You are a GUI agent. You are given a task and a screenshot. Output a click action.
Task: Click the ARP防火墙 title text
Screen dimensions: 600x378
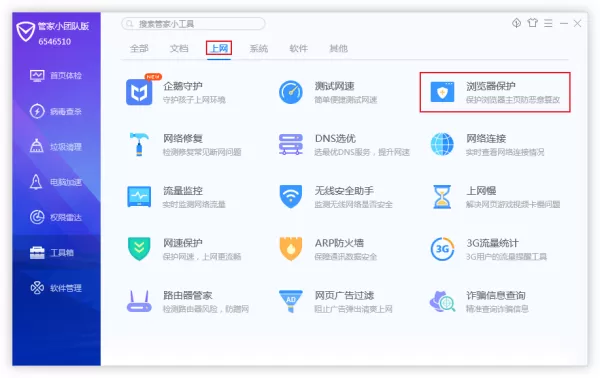[x=339, y=243]
